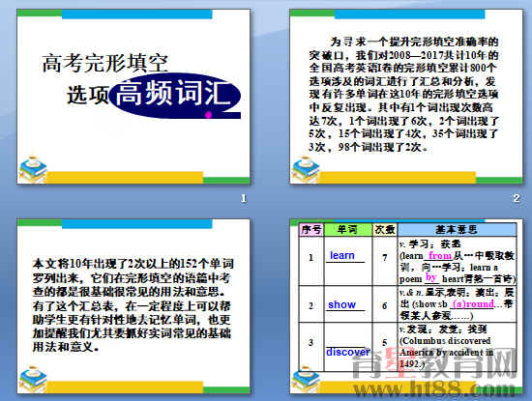The width and height of the screenshot is (532, 401).
Task: Click the 基本意思 header cell
Action: point(457,229)
